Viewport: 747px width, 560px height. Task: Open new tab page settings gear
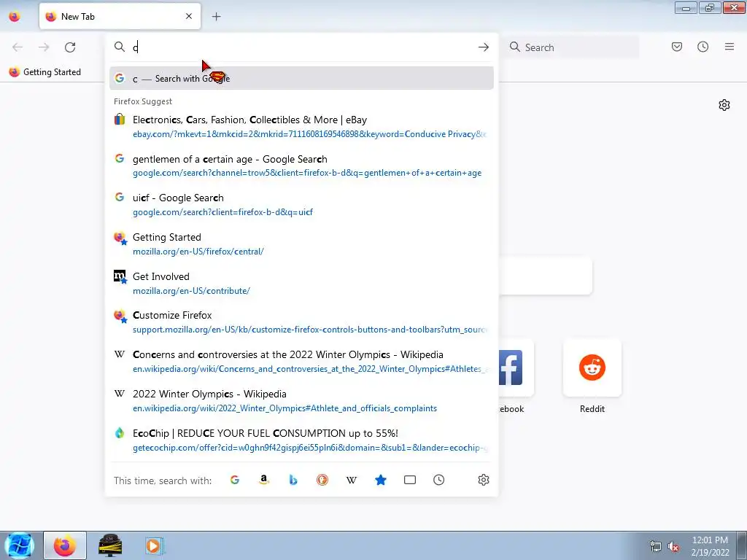pyautogui.click(x=724, y=105)
